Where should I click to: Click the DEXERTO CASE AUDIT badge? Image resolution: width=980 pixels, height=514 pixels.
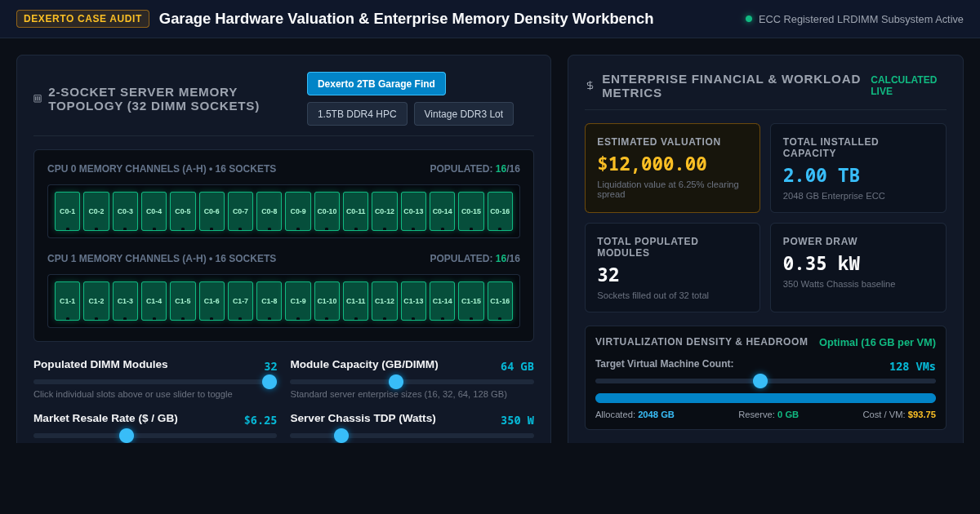[82, 19]
